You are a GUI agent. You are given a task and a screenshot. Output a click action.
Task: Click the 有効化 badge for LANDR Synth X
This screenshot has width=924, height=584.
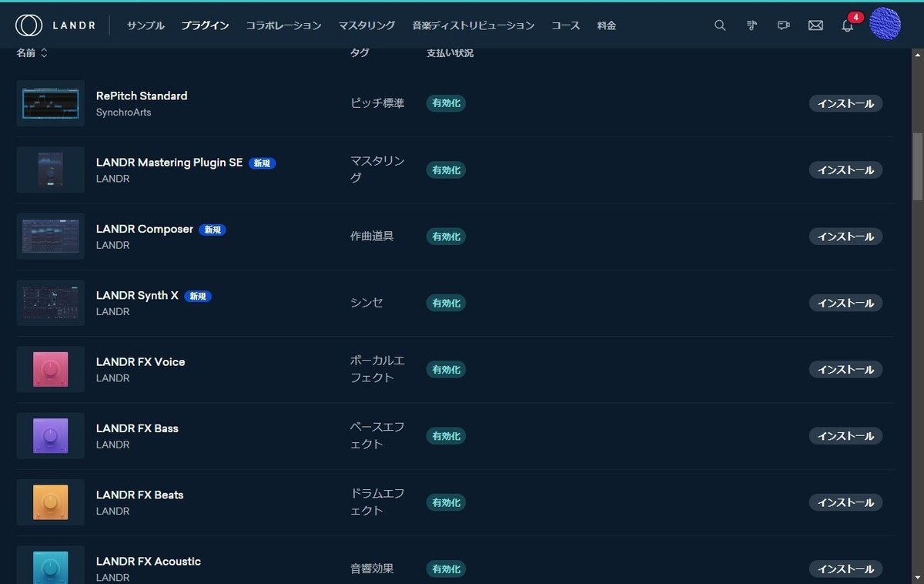(x=446, y=303)
